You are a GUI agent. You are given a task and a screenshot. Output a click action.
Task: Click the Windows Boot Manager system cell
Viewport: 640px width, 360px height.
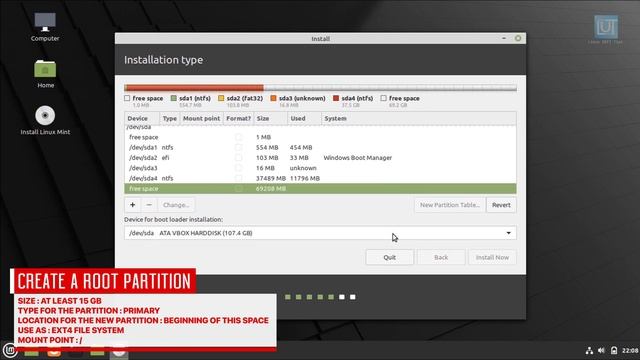coord(358,158)
